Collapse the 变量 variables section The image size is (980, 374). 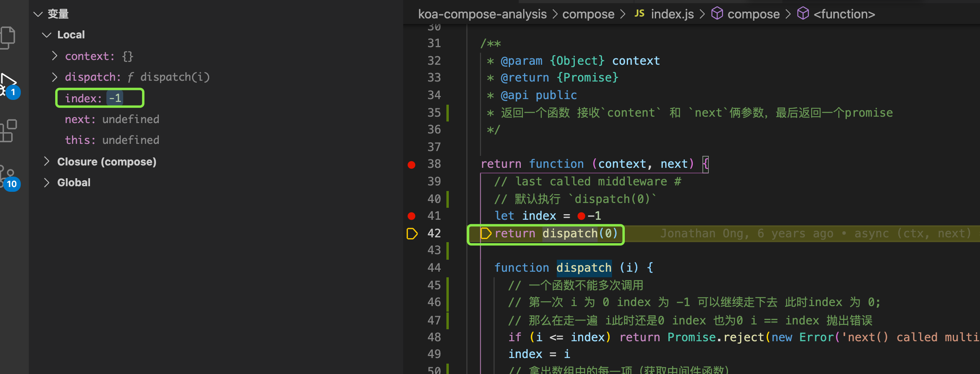click(38, 14)
